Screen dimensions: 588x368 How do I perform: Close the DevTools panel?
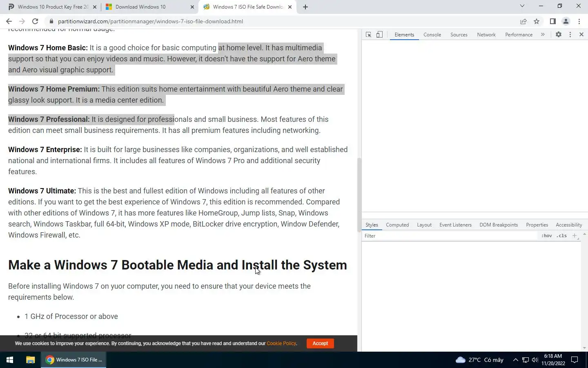pyautogui.click(x=581, y=35)
